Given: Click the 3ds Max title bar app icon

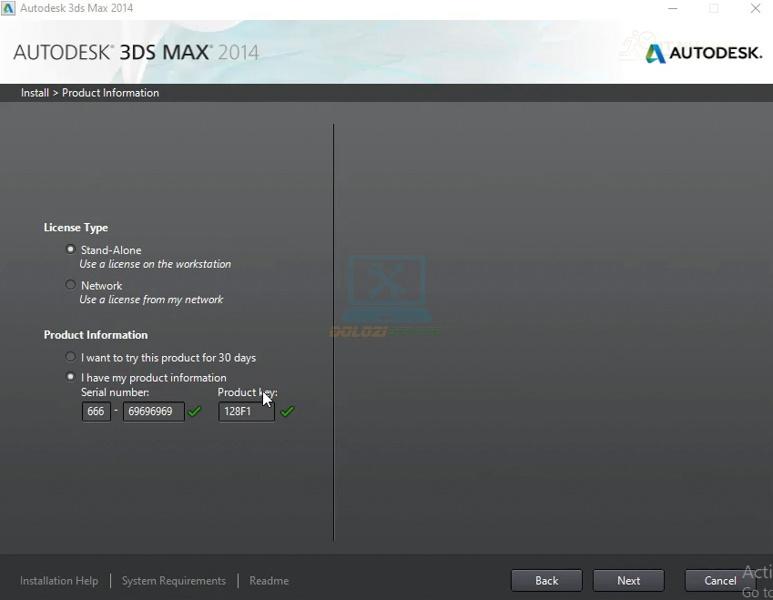Looking at the screenshot, I should pos(8,8).
